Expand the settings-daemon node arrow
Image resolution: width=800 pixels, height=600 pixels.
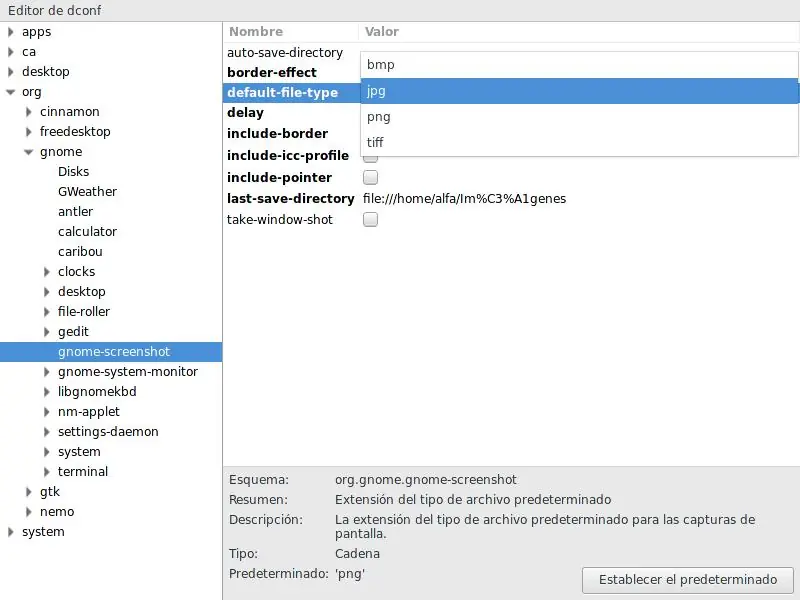coord(46,432)
